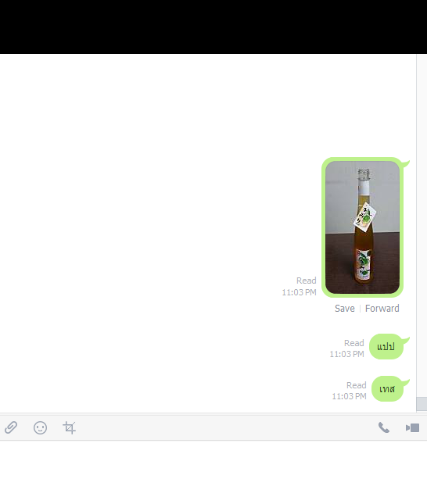The image size is (427, 504).
Task: Click the scrollbar track above the thumb
Action: click(422, 226)
